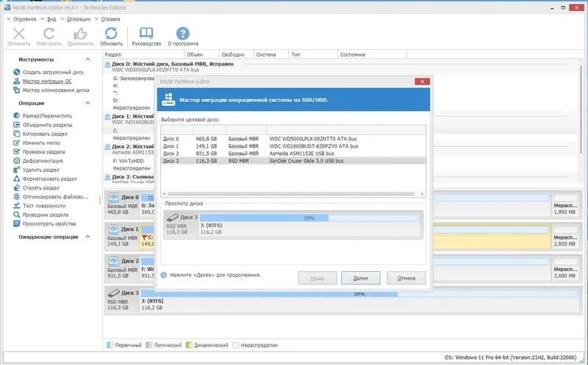Select Диск 2 Asmedia row
Image resolution: width=588 pixels, height=365 pixels.
pos(293,153)
